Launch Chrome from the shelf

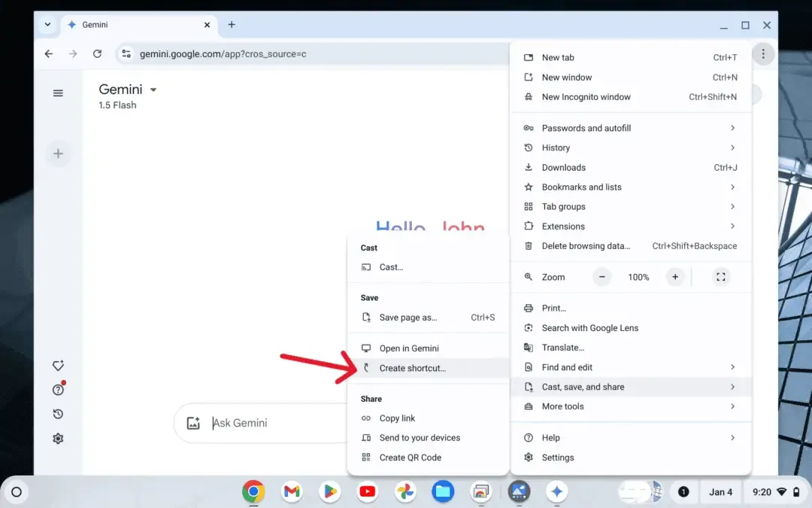[253, 491]
